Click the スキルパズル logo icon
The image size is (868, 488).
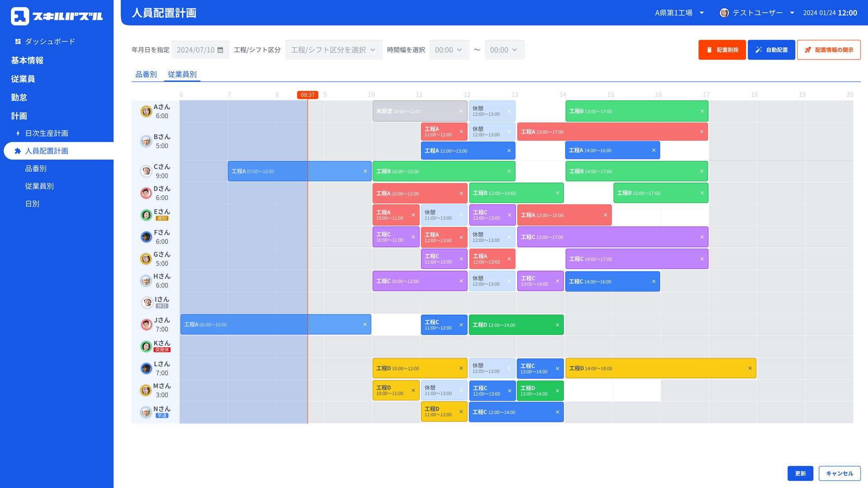coord(20,16)
